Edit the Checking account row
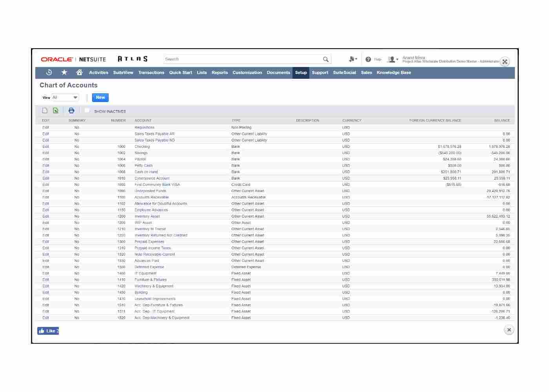Viewport: 549px width, 392px height. point(45,146)
